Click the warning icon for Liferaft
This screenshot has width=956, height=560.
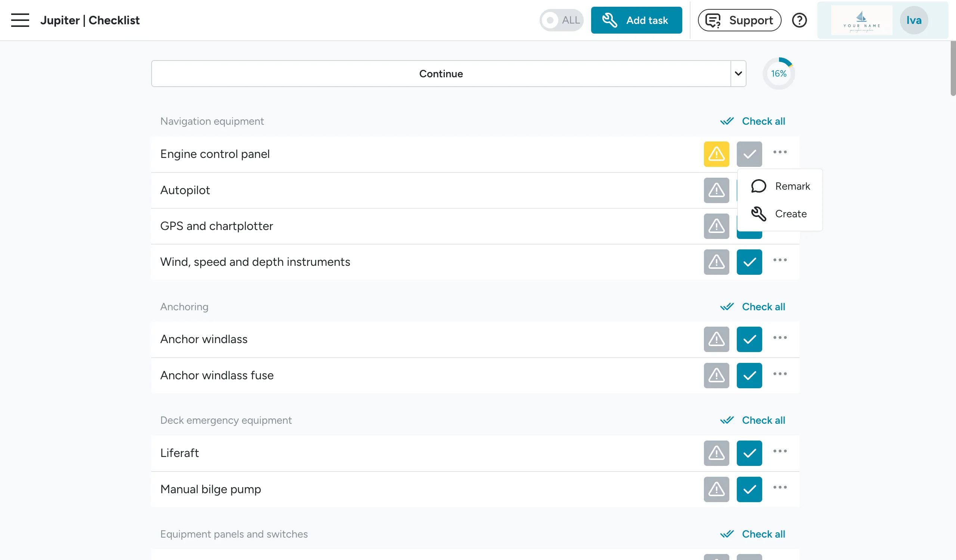pos(716,453)
